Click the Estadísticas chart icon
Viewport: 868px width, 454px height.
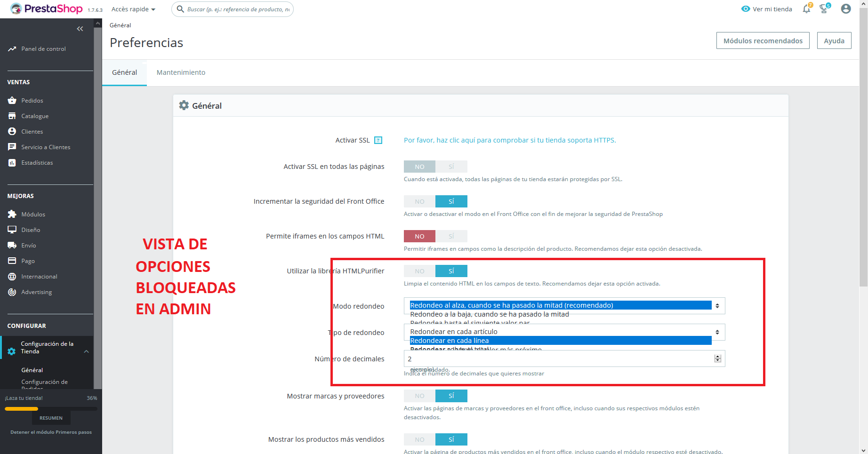coord(12,162)
